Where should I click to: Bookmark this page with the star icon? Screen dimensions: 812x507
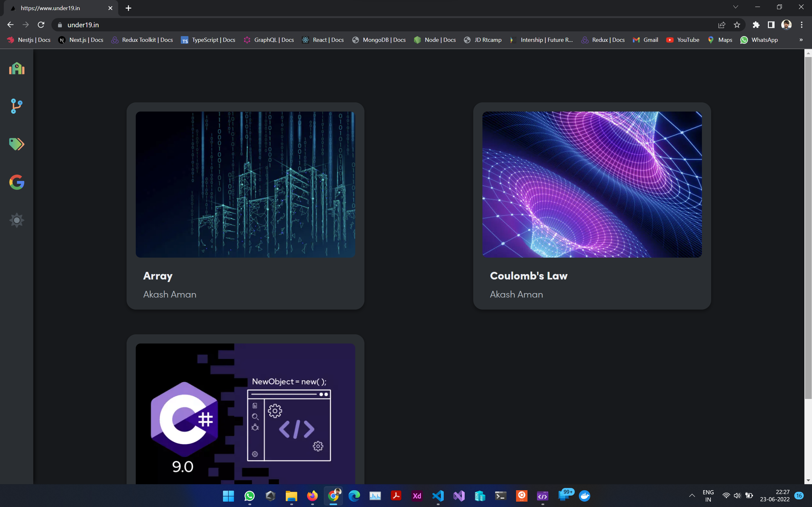click(x=737, y=25)
